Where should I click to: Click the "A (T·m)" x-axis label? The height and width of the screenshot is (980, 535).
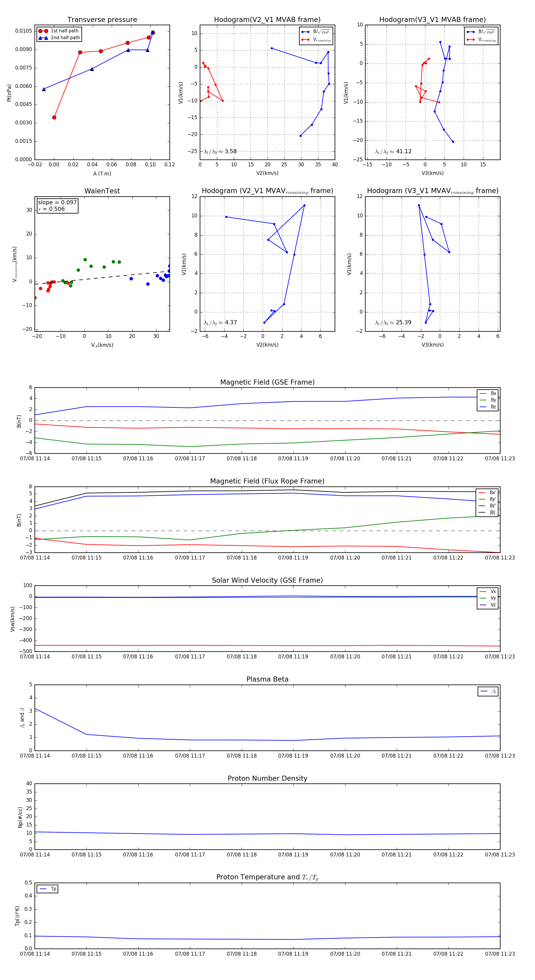pyautogui.click(x=102, y=173)
